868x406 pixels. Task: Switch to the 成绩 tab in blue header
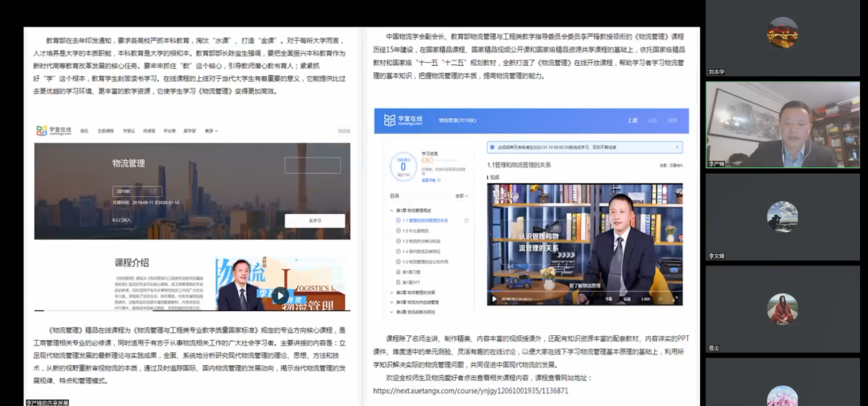[x=673, y=121]
